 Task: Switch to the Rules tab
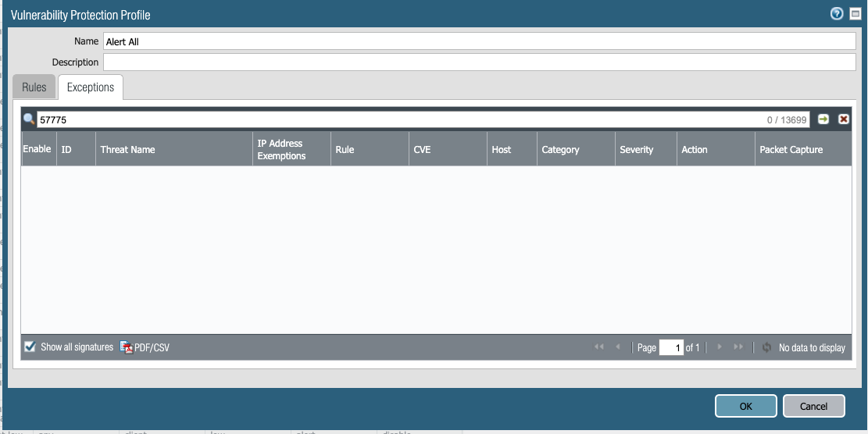point(34,87)
